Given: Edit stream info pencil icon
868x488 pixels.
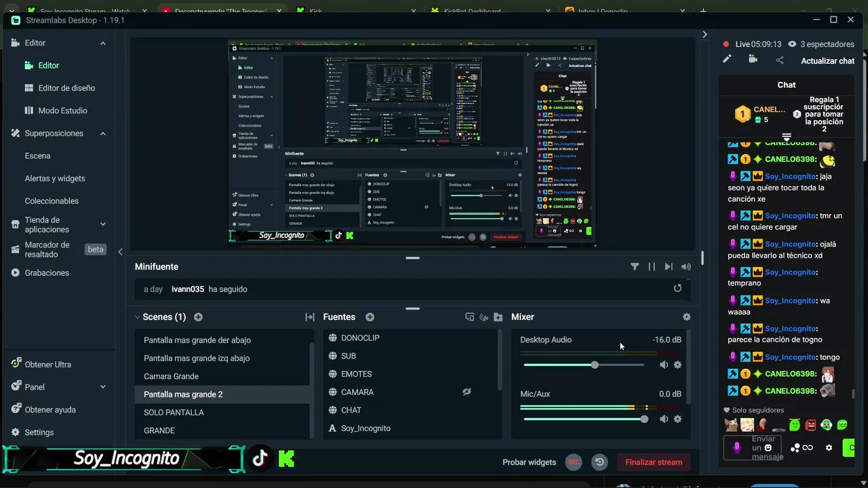Looking at the screenshot, I should tap(727, 60).
